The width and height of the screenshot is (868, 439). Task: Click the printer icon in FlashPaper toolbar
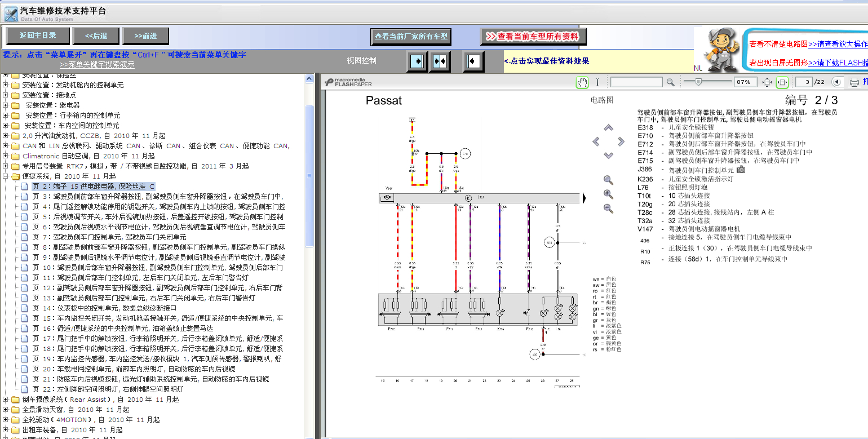pyautogui.click(x=854, y=82)
